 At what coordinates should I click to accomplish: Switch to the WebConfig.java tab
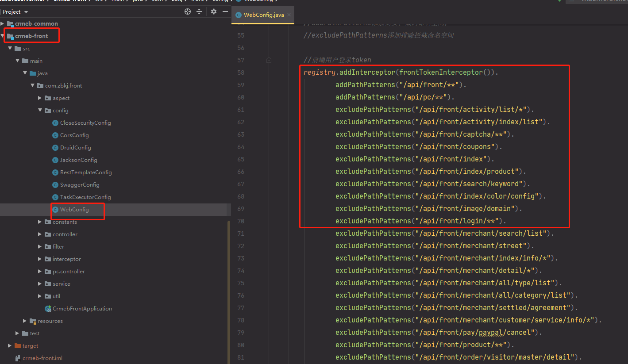[263, 15]
